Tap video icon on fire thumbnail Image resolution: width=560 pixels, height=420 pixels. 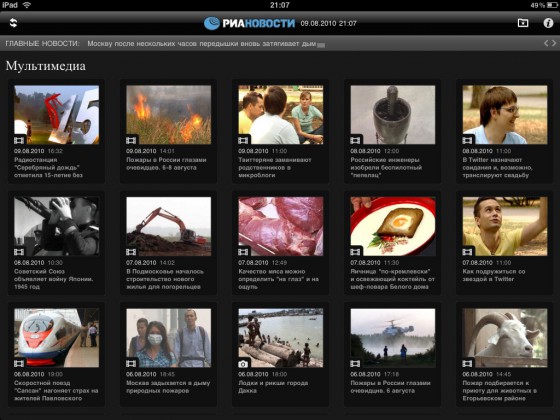pyautogui.click(x=131, y=140)
